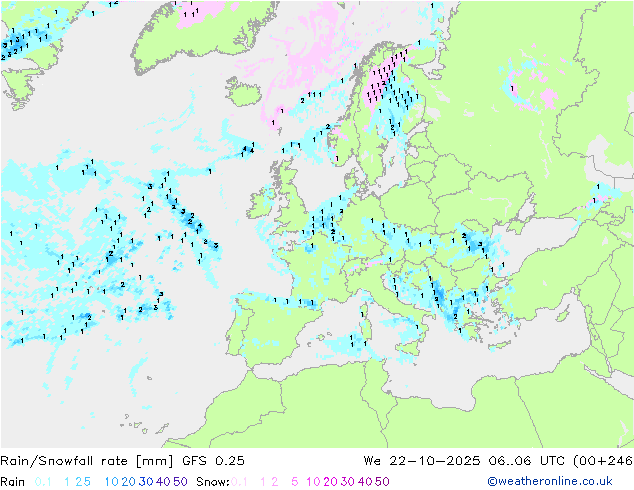Click the Snow legend value 2

pyautogui.click(x=275, y=482)
